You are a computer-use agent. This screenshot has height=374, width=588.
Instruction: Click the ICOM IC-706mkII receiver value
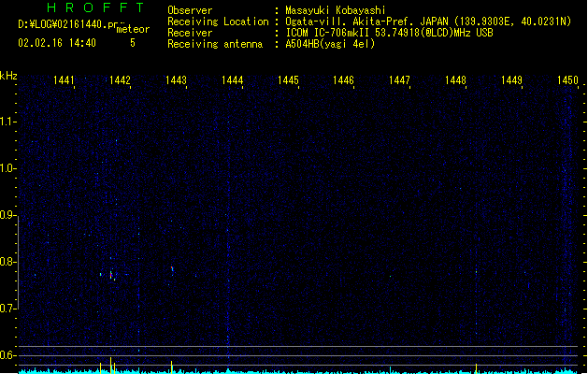tap(389, 33)
